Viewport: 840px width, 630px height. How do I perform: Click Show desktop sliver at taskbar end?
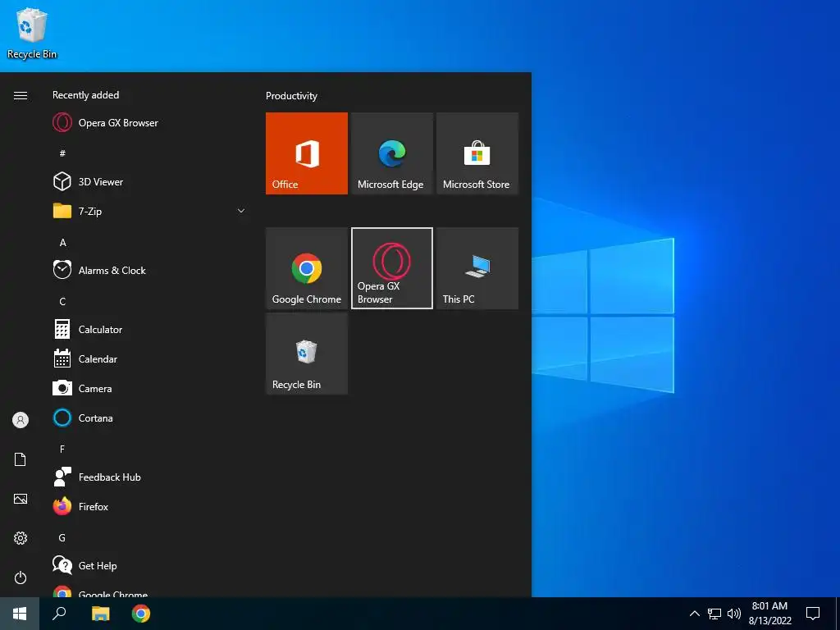tap(838, 614)
